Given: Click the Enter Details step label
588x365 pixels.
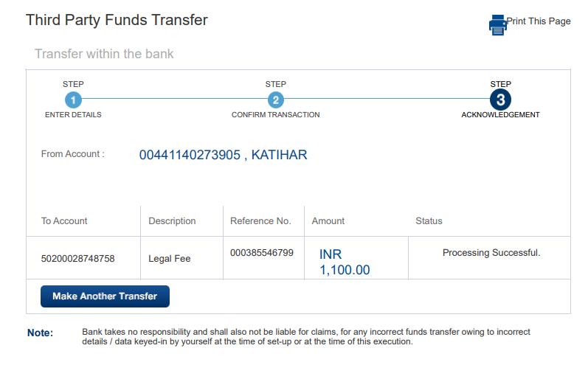Looking at the screenshot, I should pyautogui.click(x=73, y=115).
